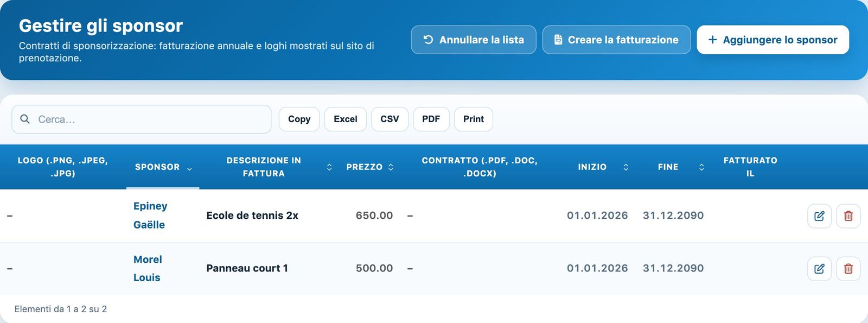Select the text Panneau court 1

(247, 268)
